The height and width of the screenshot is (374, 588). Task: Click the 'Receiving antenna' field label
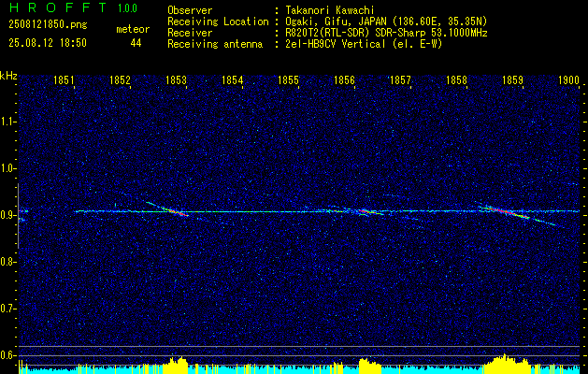pos(215,44)
